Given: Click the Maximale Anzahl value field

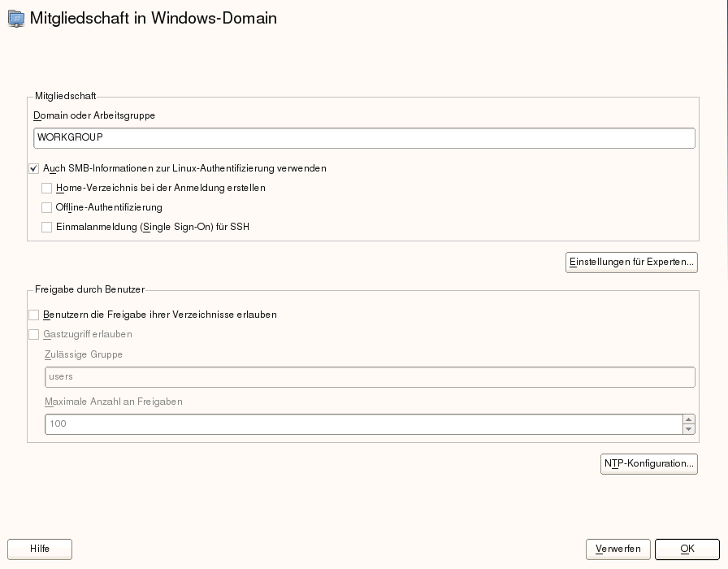Looking at the screenshot, I should [363, 424].
